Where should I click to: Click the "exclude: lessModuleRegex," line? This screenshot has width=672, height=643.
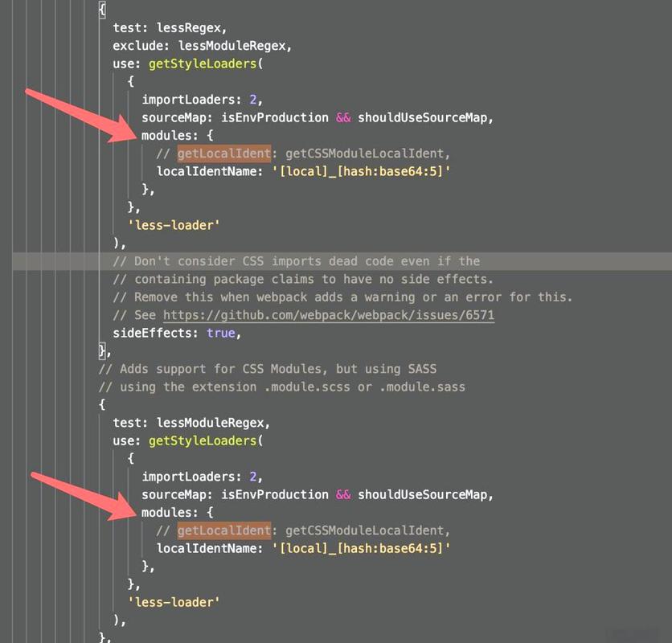click(203, 46)
